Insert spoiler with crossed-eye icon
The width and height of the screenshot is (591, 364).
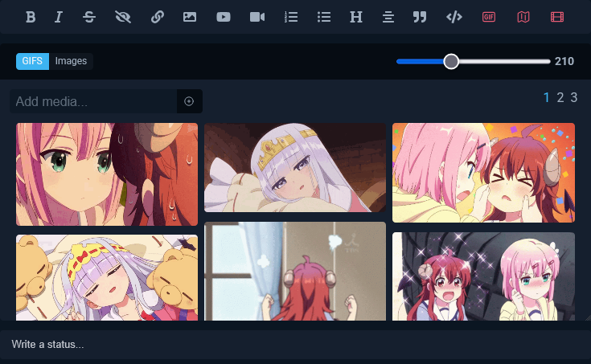click(x=123, y=17)
